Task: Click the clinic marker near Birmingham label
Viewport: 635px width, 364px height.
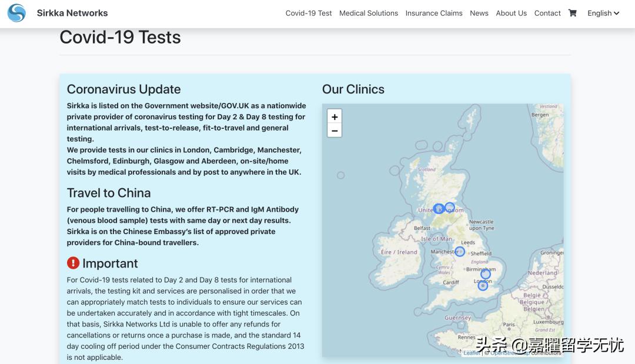Action: 486,275
